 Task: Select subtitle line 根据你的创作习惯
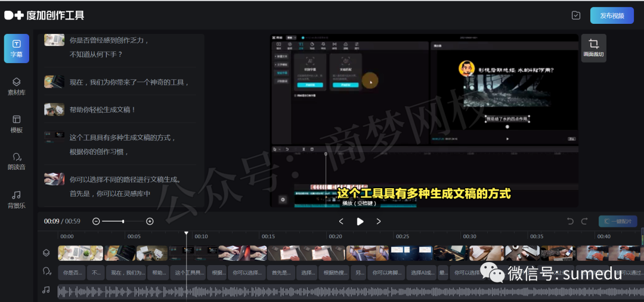(x=100, y=151)
